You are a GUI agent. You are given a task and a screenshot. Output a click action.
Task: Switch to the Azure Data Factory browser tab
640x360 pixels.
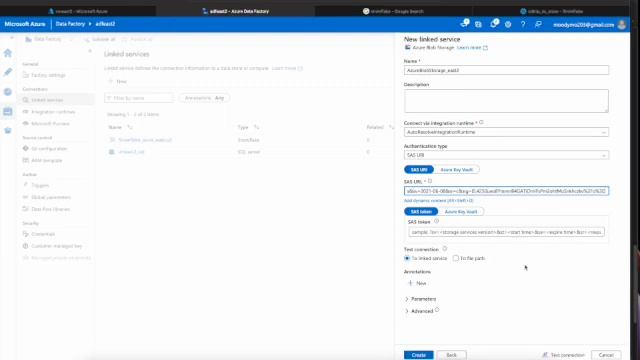point(236,11)
